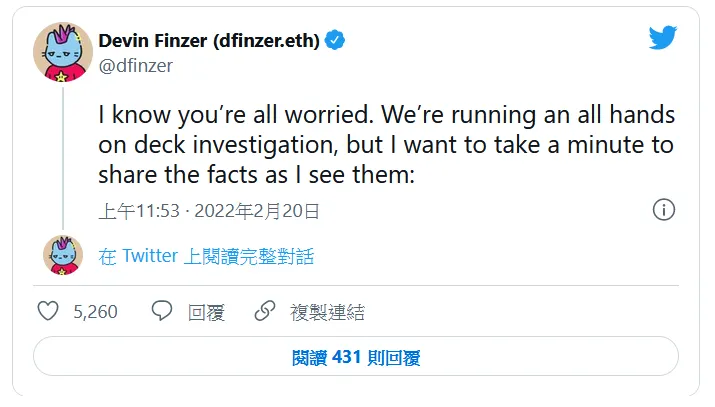
Task: Click the copy link chain icon
Action: tap(265, 312)
